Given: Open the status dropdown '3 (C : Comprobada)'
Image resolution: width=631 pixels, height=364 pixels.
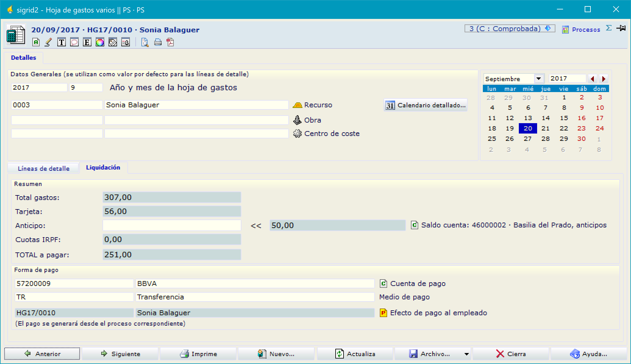Looking at the screenshot, I should click(510, 29).
